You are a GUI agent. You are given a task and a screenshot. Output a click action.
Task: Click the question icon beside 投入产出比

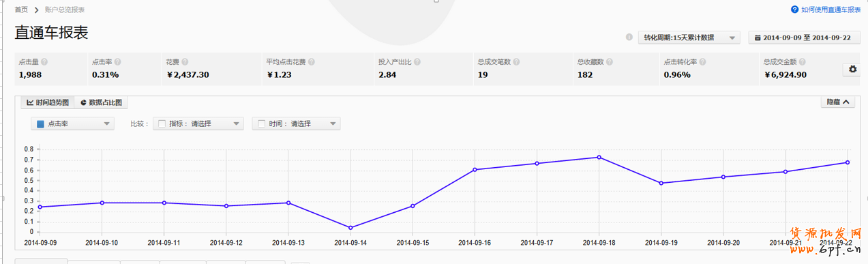click(418, 62)
